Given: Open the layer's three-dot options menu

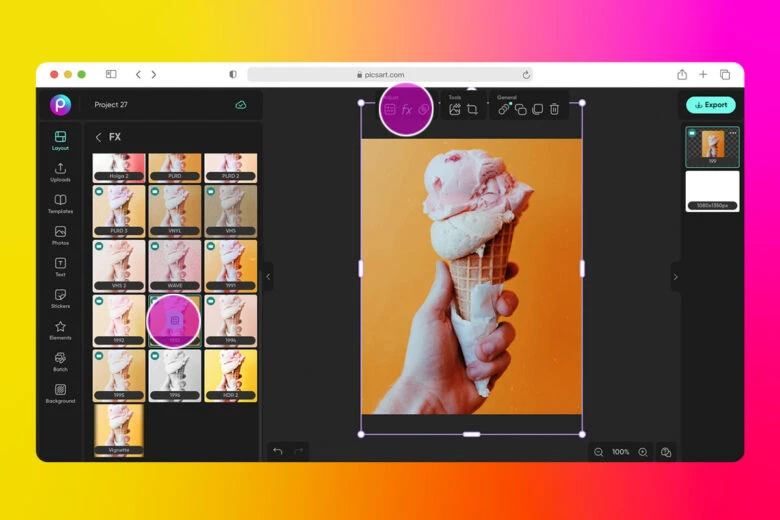Looking at the screenshot, I should point(732,133).
